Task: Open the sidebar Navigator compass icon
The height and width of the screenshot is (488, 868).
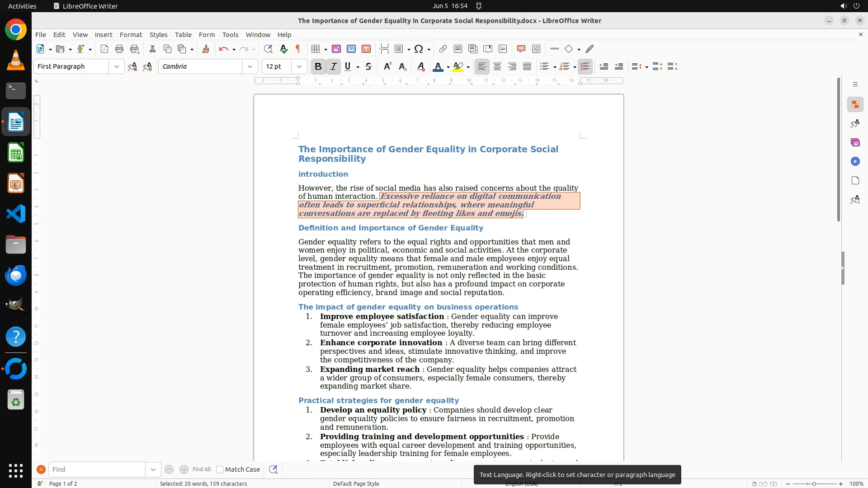Action: pos(855,161)
